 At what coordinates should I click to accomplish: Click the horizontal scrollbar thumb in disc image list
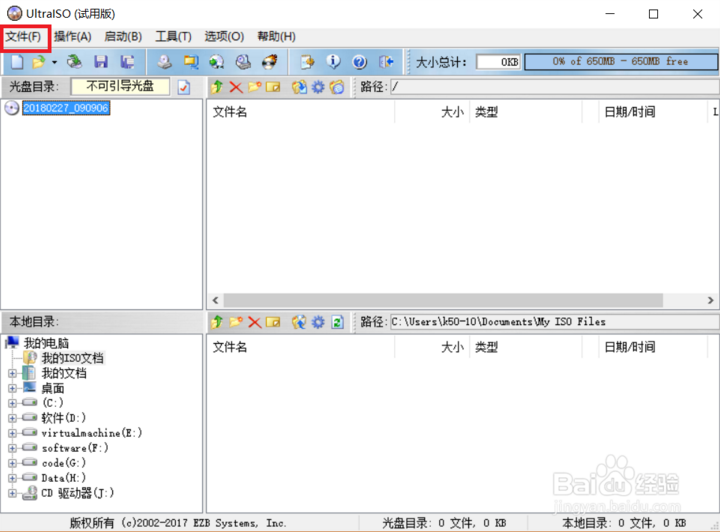click(x=443, y=300)
